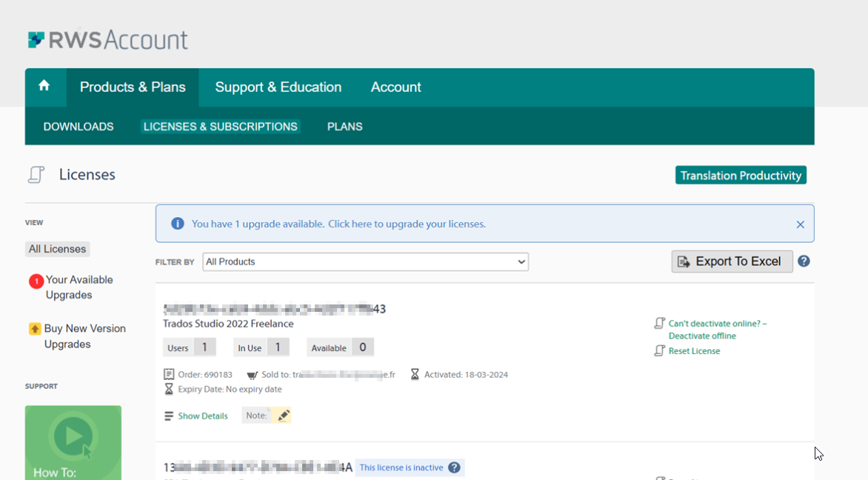This screenshot has width=868, height=480.
Task: Click the Users count box
Action: pos(190,347)
